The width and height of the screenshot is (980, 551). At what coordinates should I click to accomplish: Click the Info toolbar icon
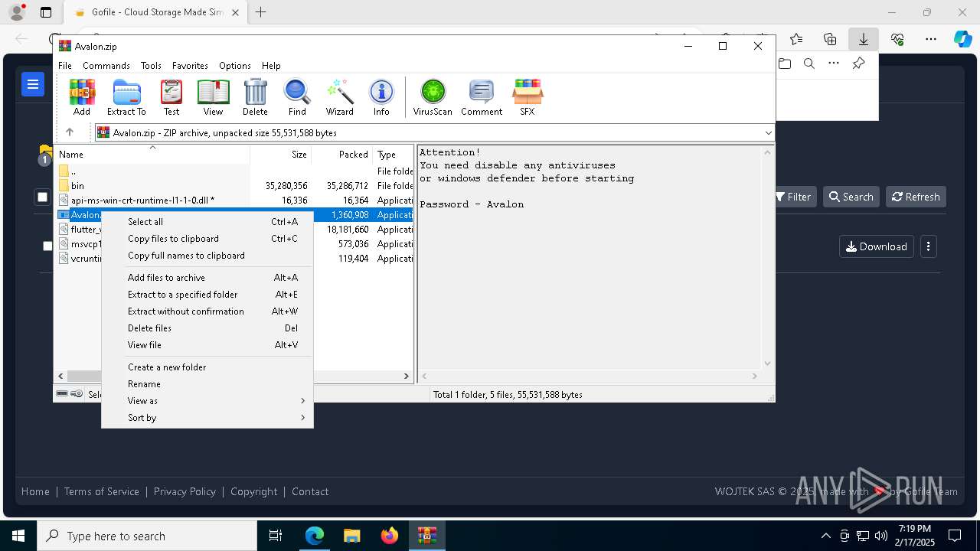381,97
